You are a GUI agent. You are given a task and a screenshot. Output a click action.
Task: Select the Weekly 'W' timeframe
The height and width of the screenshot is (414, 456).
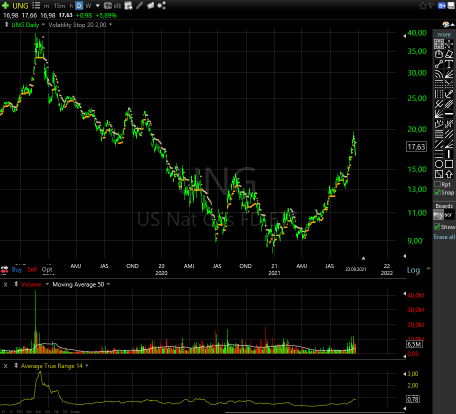tap(88, 6)
